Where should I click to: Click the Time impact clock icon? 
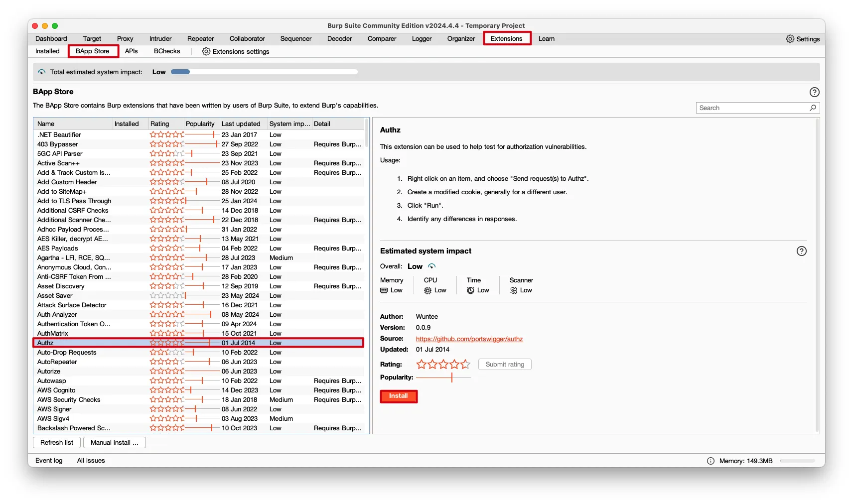click(x=470, y=290)
